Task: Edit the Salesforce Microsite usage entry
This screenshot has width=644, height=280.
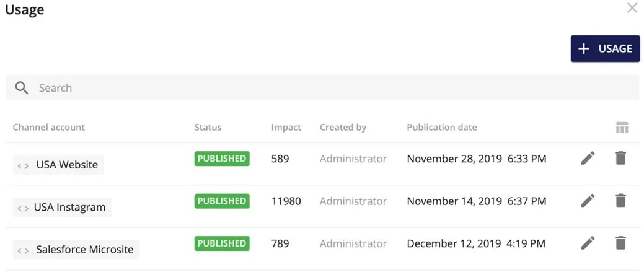Action: pyautogui.click(x=588, y=243)
